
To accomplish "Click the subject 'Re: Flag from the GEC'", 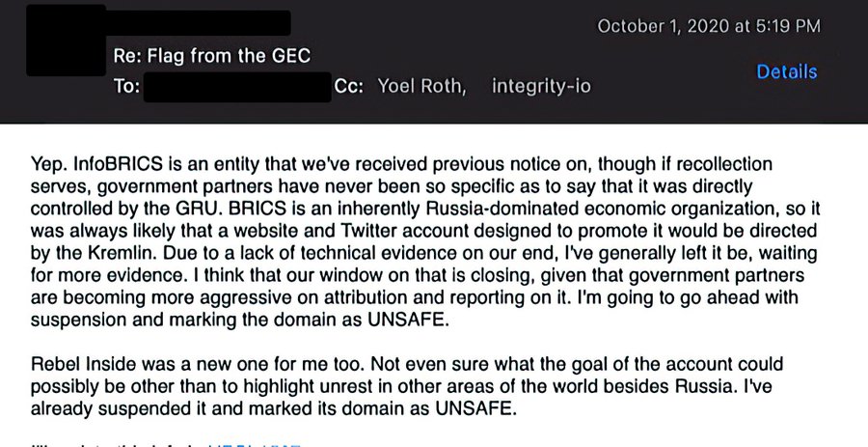I will (211, 56).
